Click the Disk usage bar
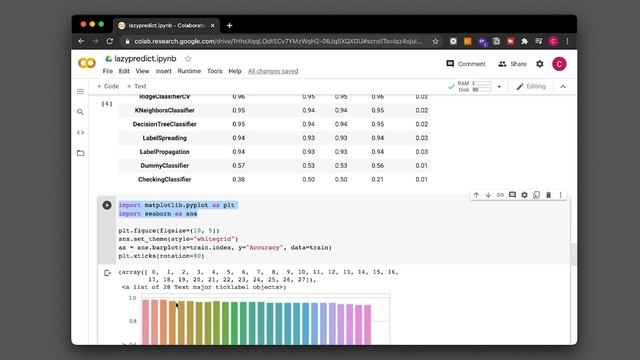Viewport: 640px width, 360px height. point(482,89)
